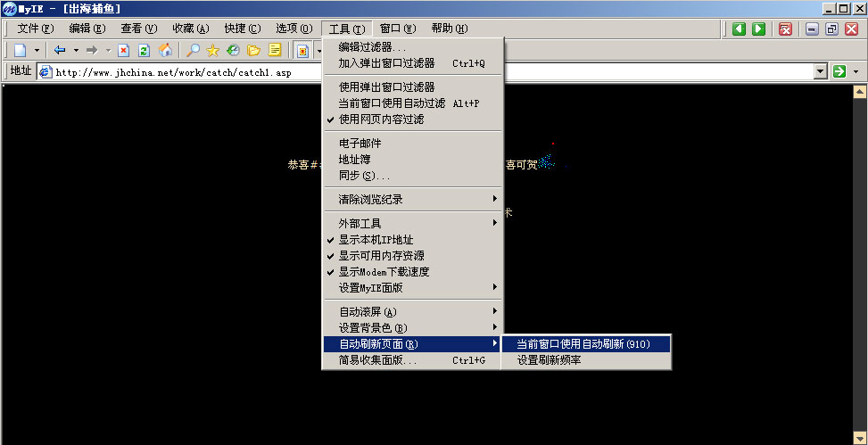
Task: Open the 帮助(H) menu
Action: pos(450,29)
